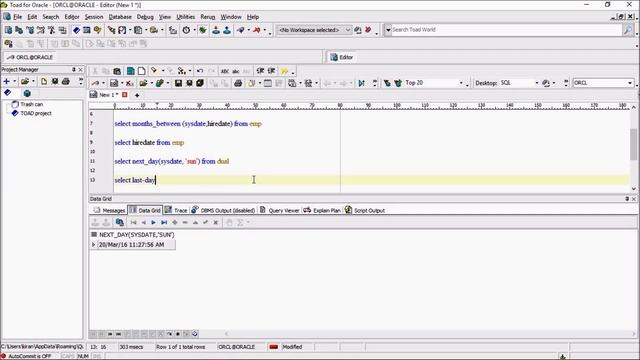
Task: Click the uppercase ABC icon
Action: 225,71
